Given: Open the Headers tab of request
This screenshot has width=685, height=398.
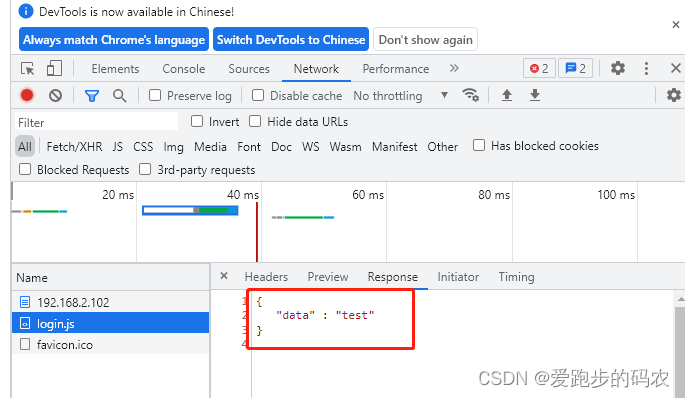Looking at the screenshot, I should tap(266, 277).
